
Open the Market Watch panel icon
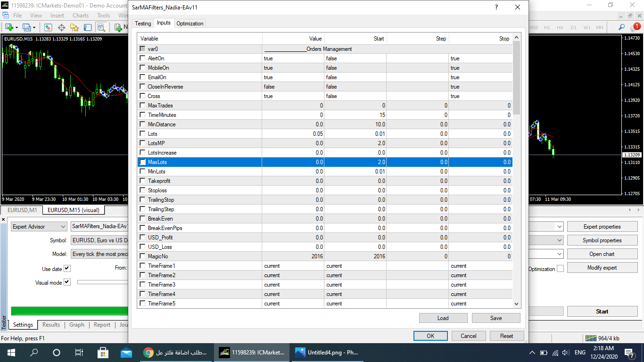point(48,27)
